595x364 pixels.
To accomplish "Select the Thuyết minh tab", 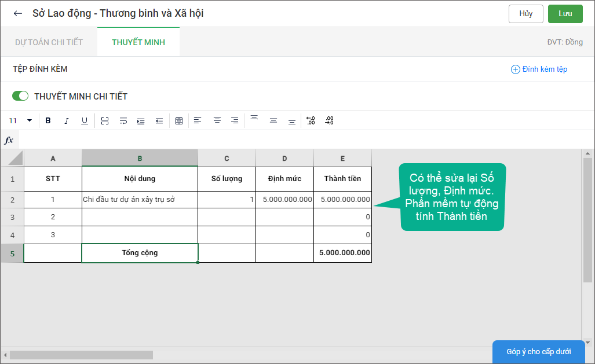I will click(138, 42).
